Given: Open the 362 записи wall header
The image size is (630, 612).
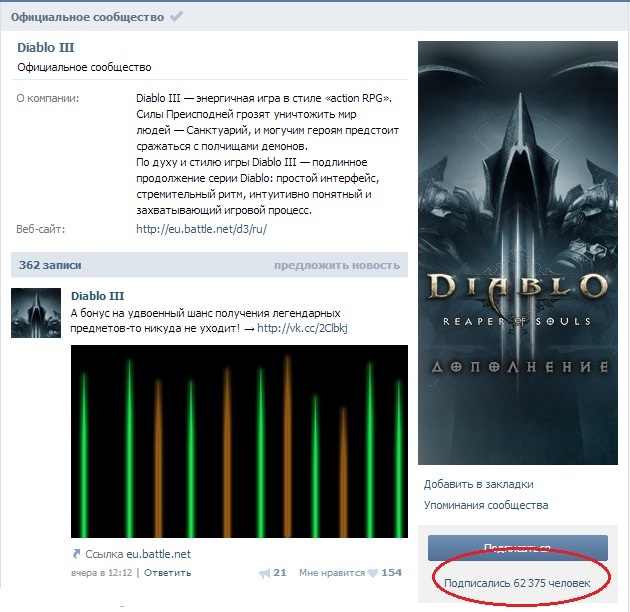Looking at the screenshot, I should coord(50,265).
